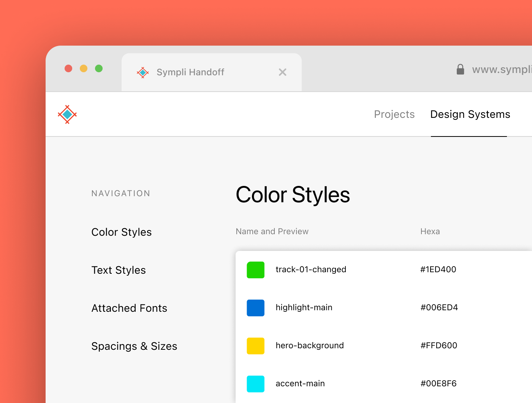Image resolution: width=532 pixels, height=403 pixels.
Task: Select the hero-background style name
Action: point(310,346)
